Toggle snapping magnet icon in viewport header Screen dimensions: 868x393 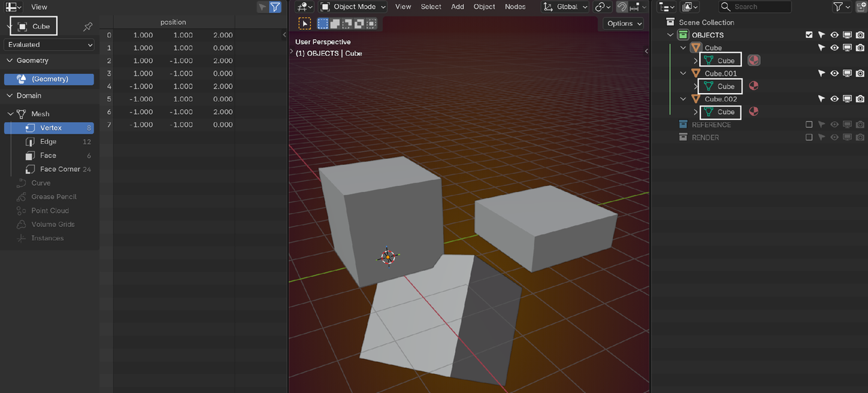(x=621, y=7)
